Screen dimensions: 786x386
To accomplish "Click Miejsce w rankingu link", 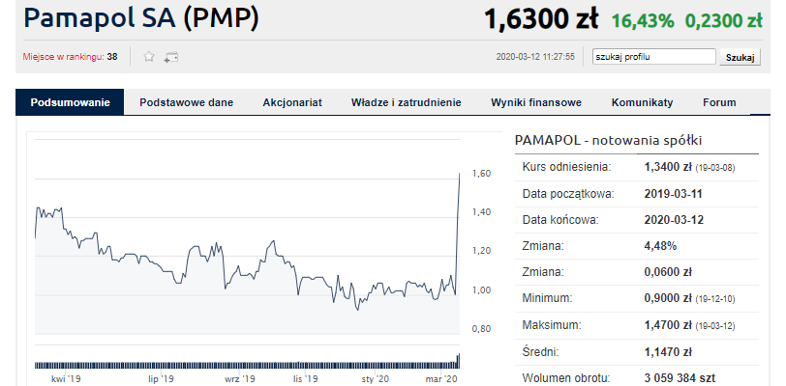I will (64, 57).
